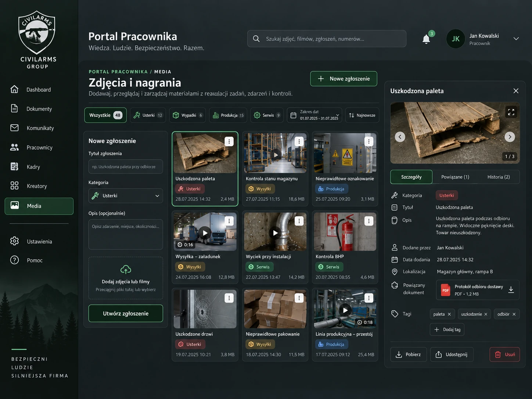Open Ustawienia settings
This screenshot has width=532, height=399.
[x=39, y=241]
